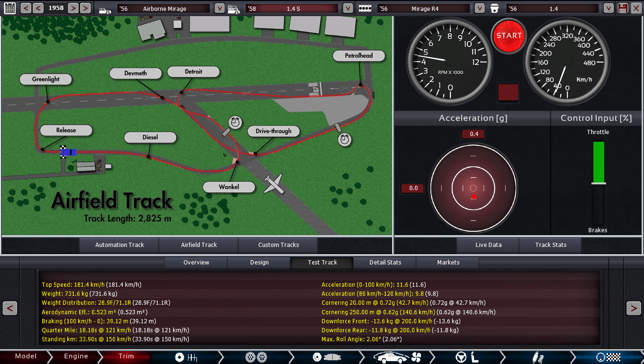Image resolution: width=644 pixels, height=364 pixels.
Task: Switch to the Markets tab
Action: click(448, 263)
